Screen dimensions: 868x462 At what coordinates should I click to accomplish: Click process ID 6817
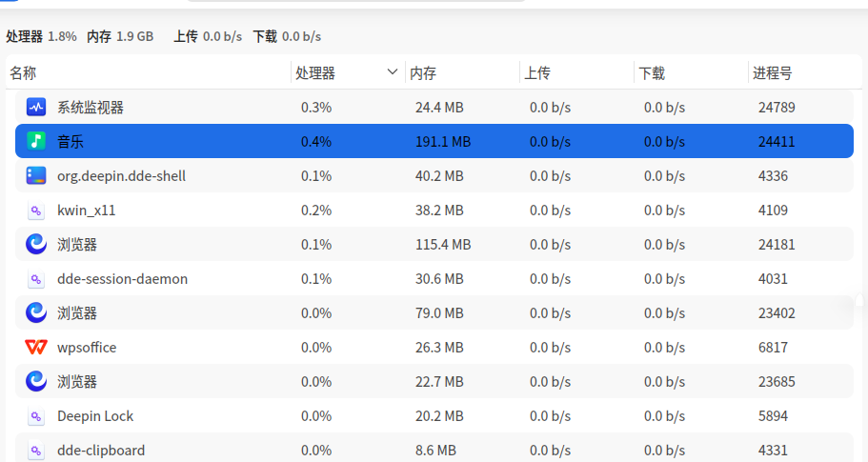pos(773,348)
